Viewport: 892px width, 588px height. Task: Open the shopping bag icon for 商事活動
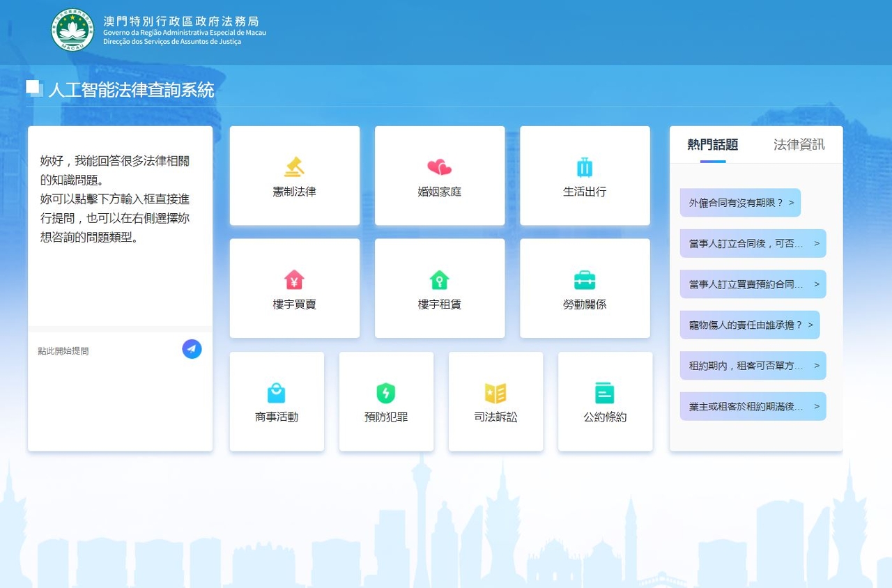click(277, 393)
